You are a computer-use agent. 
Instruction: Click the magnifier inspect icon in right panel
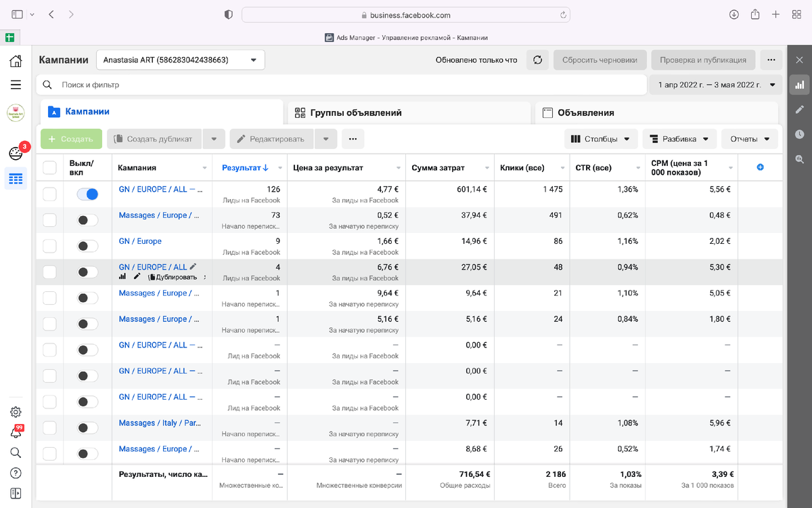pos(800,159)
